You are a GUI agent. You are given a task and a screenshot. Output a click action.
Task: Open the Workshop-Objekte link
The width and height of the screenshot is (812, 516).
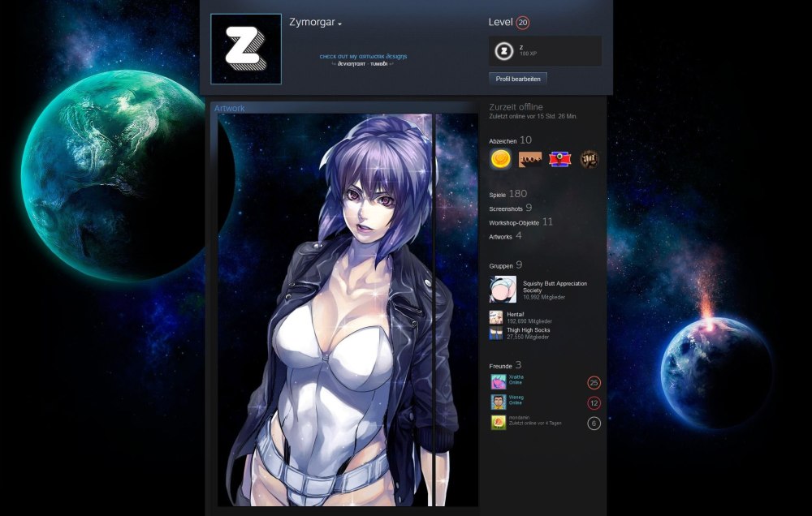coord(514,223)
